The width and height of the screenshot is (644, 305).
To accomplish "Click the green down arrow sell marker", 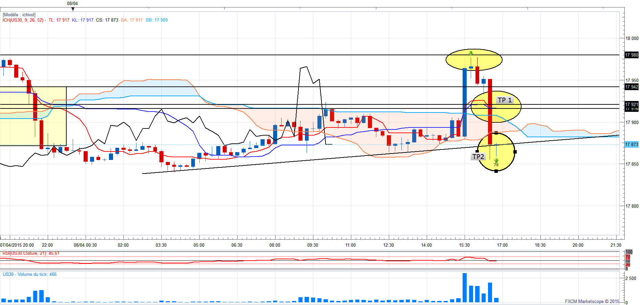I will 471,54.
